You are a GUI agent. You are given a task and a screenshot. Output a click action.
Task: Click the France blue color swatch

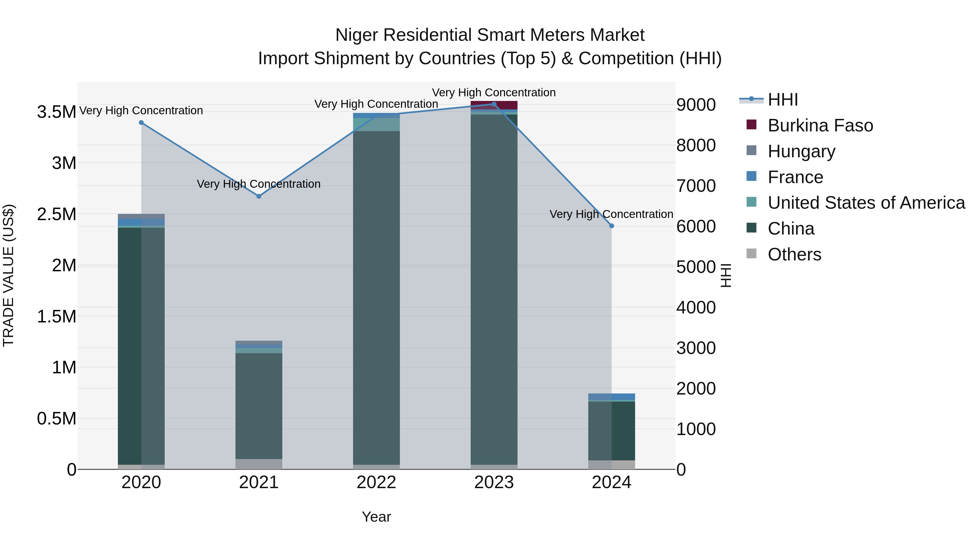tap(751, 176)
